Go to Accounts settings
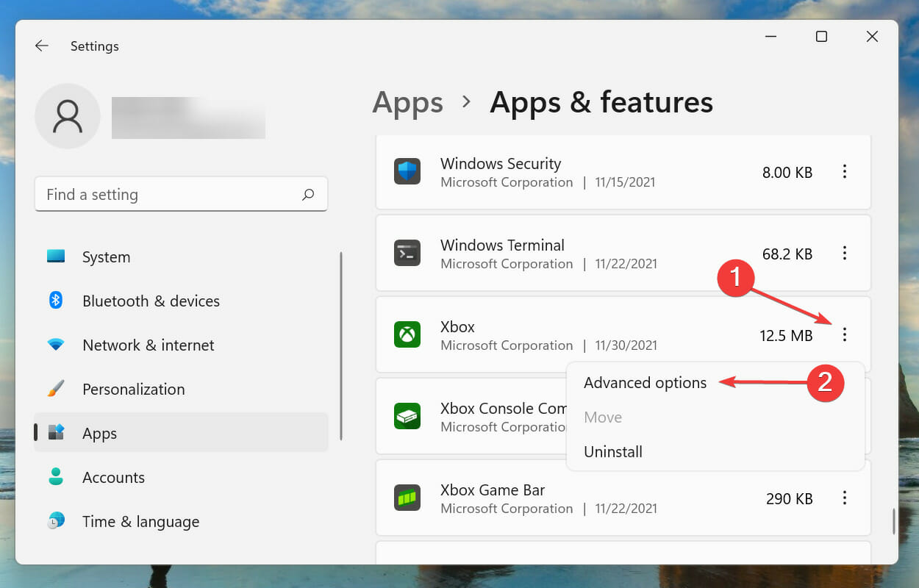 [x=113, y=477]
